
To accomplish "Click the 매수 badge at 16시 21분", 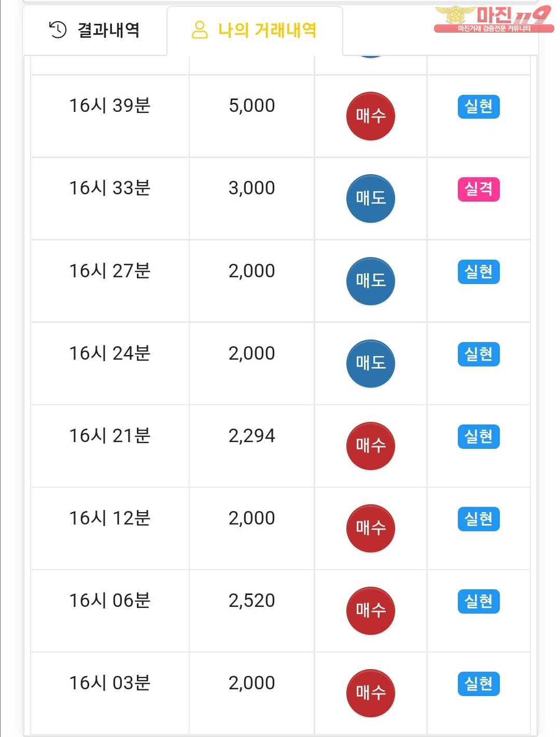I will click(370, 446).
